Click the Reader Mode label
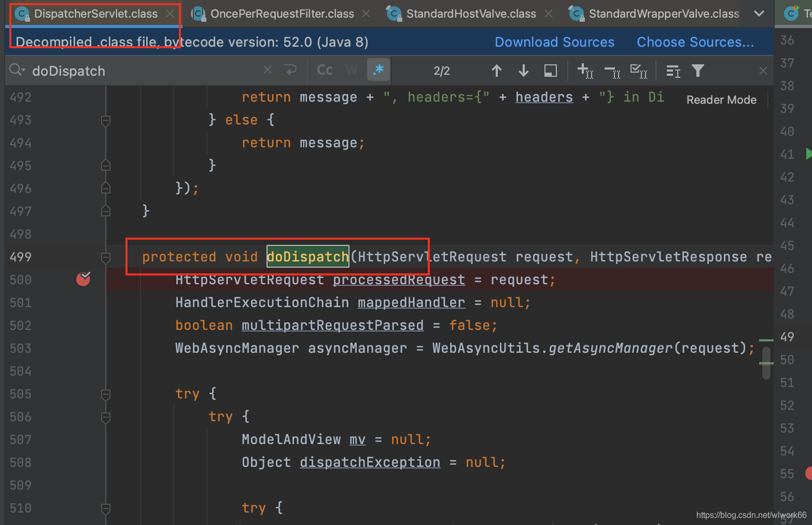Viewport: 812px width, 525px height. (721, 100)
